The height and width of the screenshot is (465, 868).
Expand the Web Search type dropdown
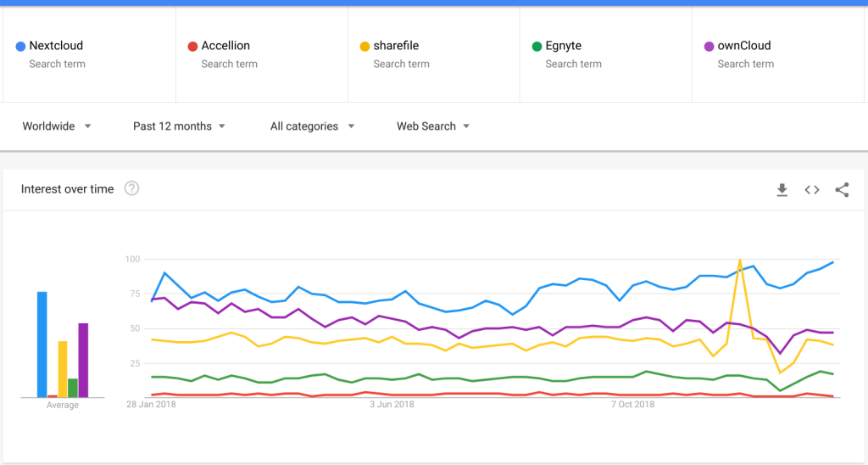click(x=433, y=126)
